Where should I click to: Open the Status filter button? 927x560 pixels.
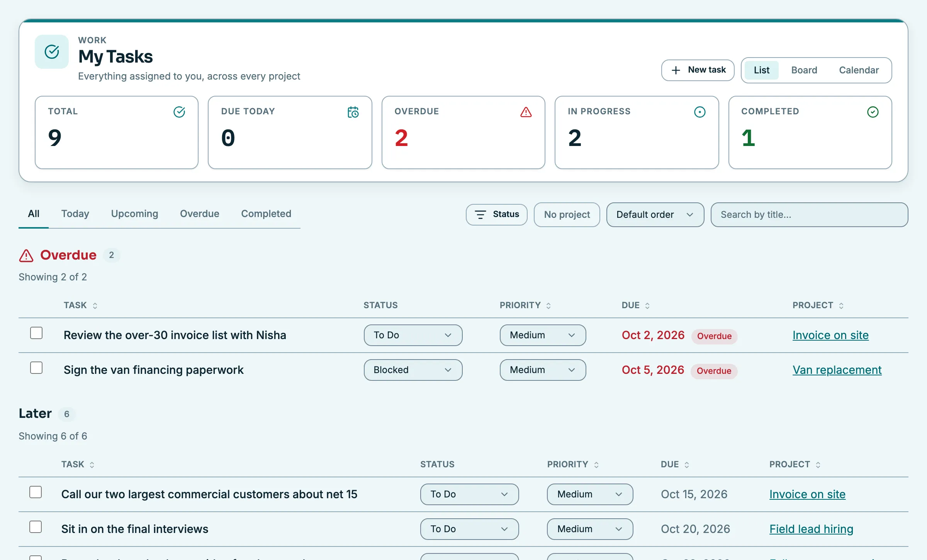tap(496, 215)
